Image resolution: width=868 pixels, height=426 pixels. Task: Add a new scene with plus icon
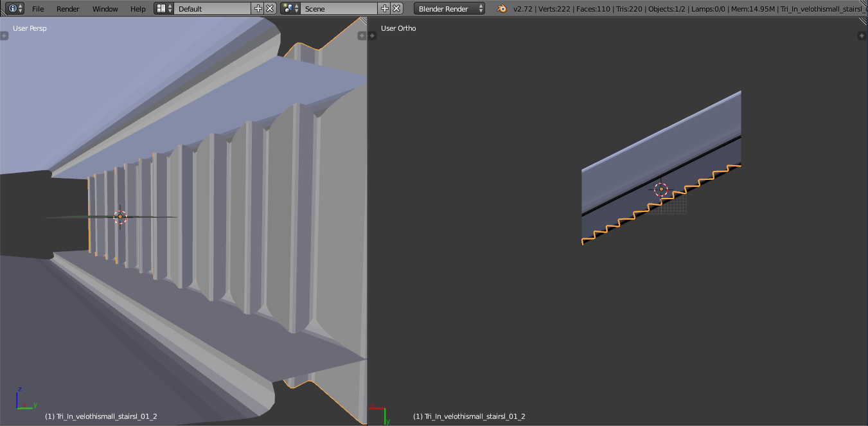[385, 8]
